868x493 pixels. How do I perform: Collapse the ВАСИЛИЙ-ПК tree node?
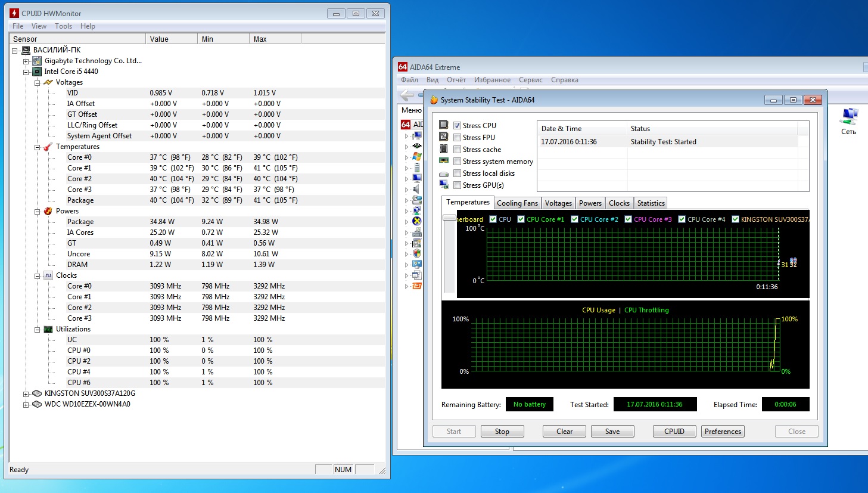[x=15, y=51]
